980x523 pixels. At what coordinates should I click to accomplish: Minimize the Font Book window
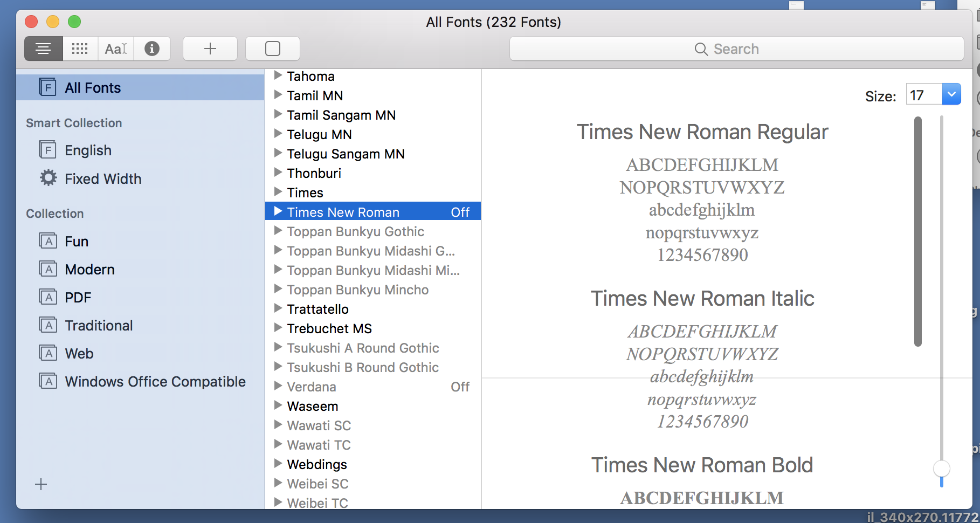pyautogui.click(x=53, y=22)
